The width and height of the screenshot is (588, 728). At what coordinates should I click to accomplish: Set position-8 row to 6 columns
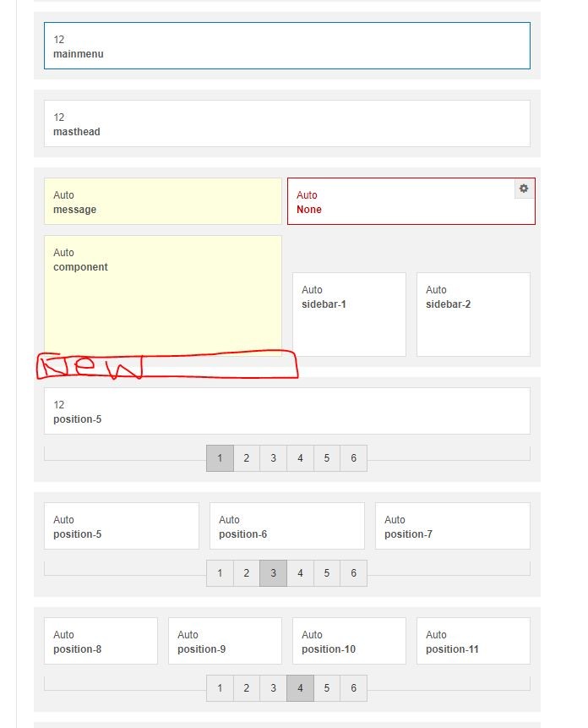[x=354, y=688]
